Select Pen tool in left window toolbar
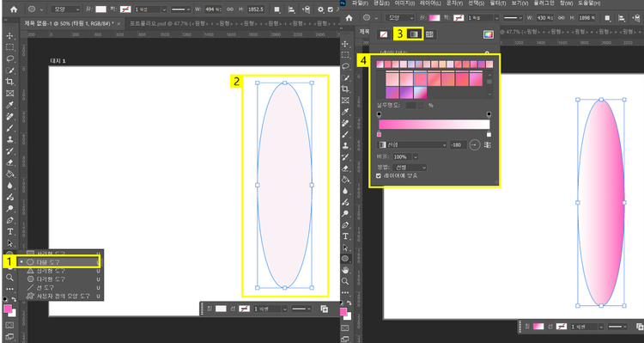 [x=9, y=220]
